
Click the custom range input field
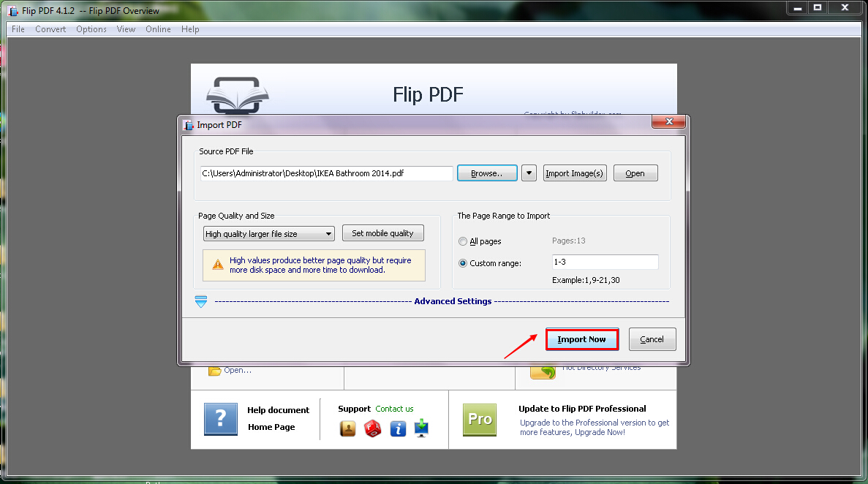click(605, 262)
